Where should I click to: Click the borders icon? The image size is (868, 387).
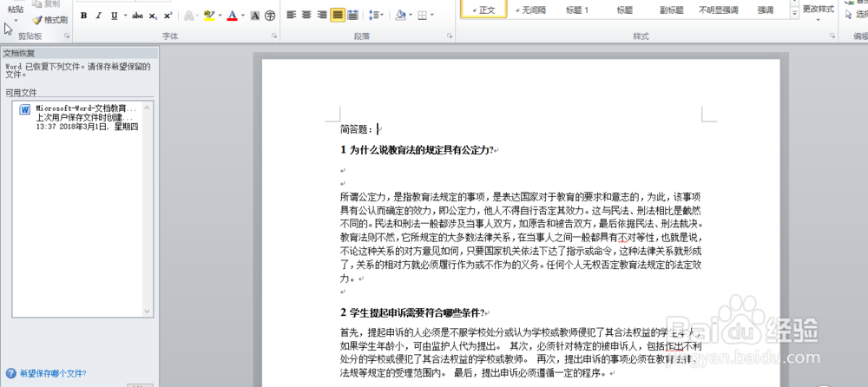(x=423, y=15)
